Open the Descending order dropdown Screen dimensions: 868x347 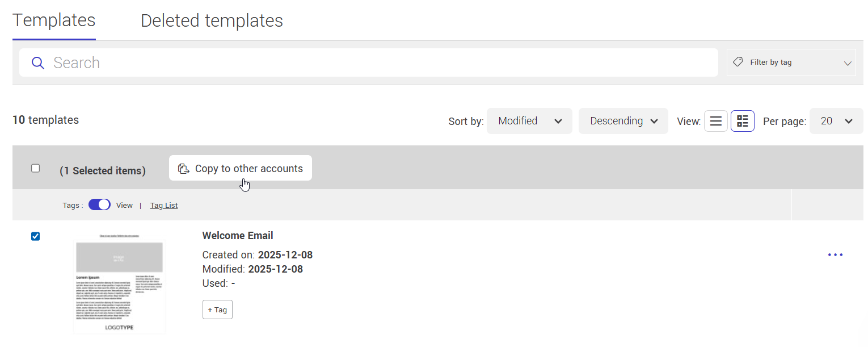pos(623,121)
